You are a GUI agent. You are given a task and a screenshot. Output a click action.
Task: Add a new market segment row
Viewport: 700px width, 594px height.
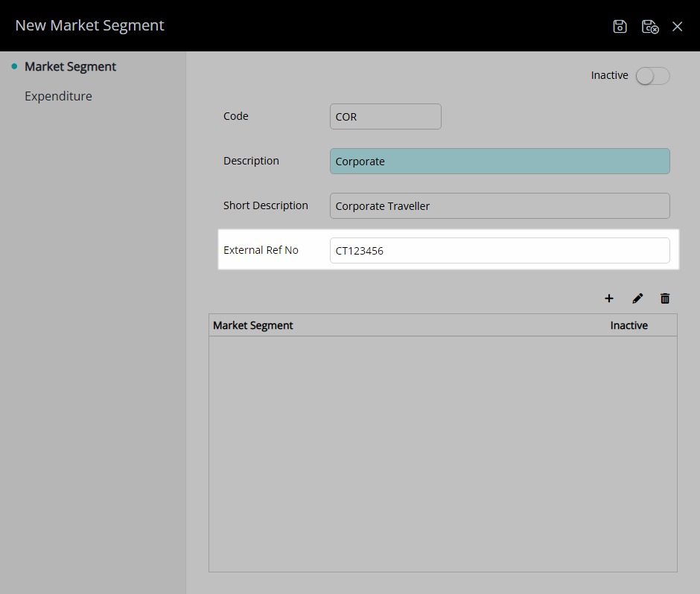coord(609,298)
